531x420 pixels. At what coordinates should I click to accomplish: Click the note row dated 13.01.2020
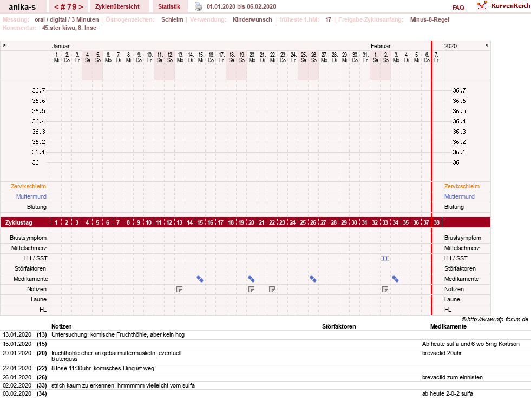click(265, 335)
